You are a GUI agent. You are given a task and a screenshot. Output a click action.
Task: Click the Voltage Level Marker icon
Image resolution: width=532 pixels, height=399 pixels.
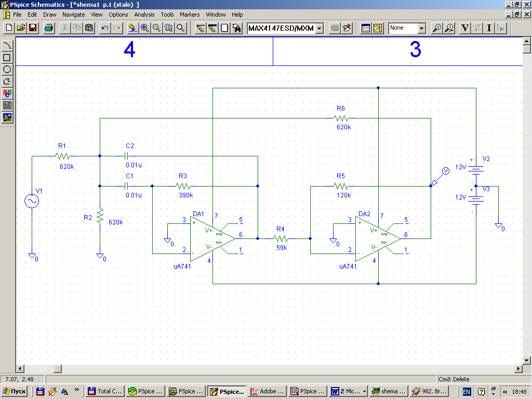coord(437,28)
